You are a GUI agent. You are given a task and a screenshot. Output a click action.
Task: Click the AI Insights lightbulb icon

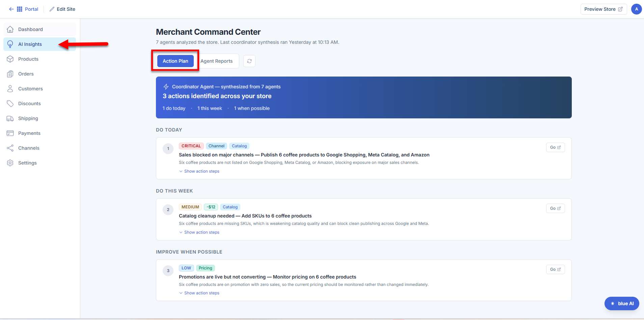coord(10,44)
